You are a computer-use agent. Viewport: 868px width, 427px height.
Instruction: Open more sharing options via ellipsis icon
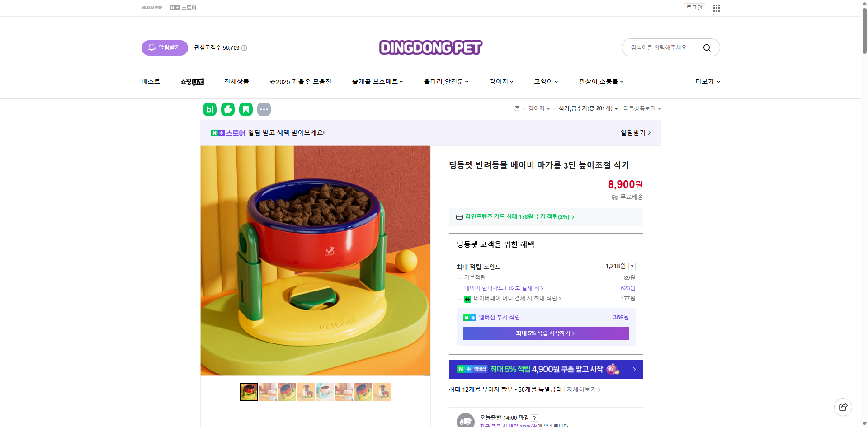pos(264,109)
